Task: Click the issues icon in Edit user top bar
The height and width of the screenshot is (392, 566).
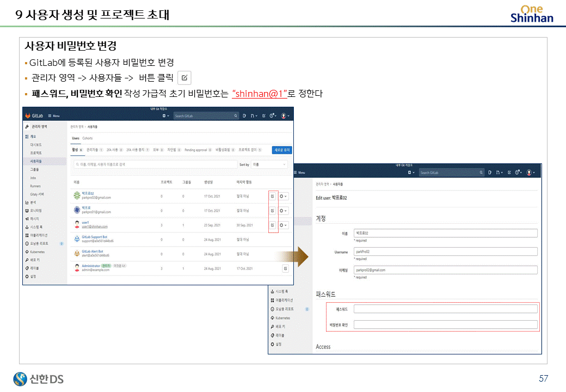Action: pyautogui.click(x=490, y=173)
